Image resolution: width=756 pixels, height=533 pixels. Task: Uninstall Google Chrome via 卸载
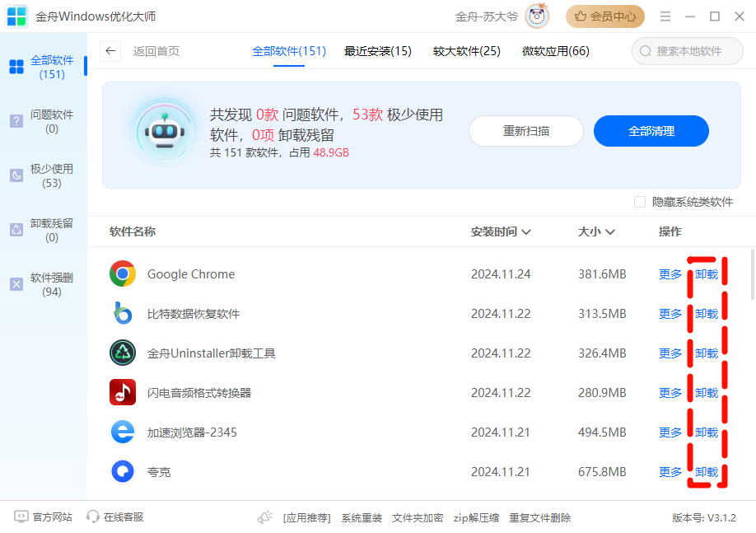pos(707,274)
